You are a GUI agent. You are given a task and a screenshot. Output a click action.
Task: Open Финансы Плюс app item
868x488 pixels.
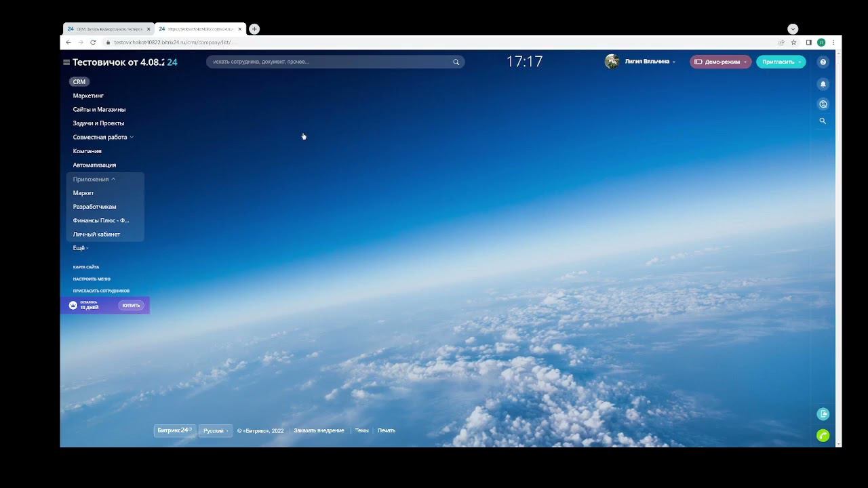pos(101,220)
